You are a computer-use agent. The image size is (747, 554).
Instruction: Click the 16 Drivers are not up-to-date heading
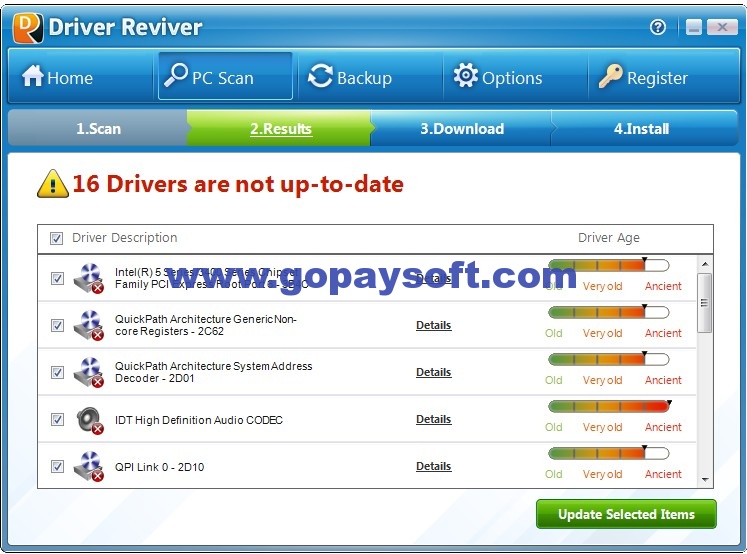(238, 184)
